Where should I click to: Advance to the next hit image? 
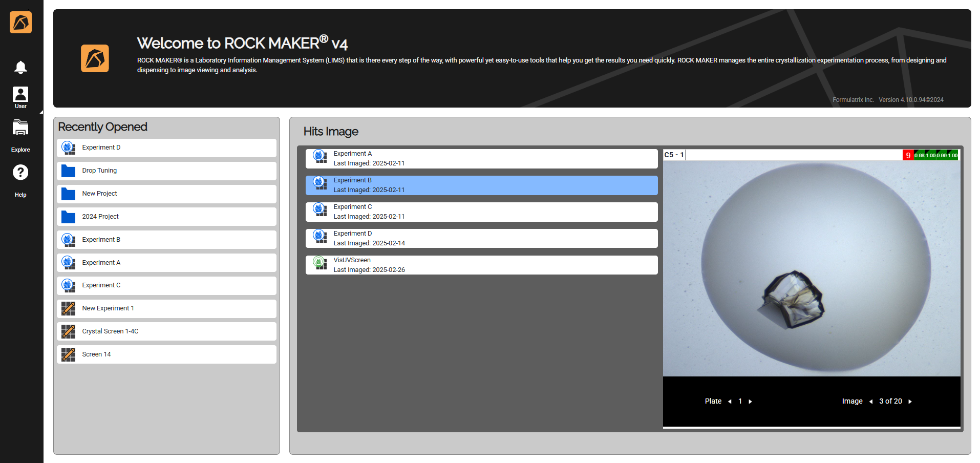click(x=910, y=402)
